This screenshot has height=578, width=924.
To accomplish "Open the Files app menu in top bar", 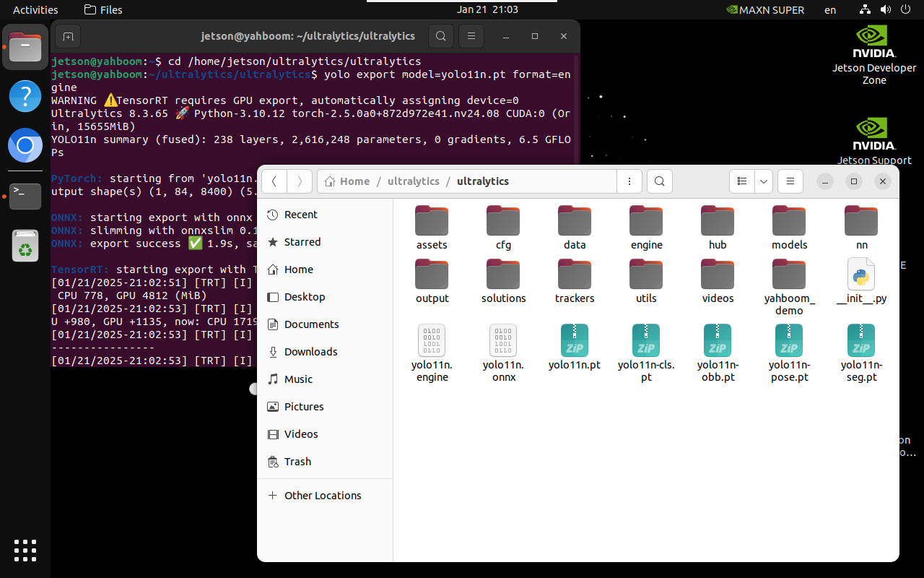I will tap(103, 9).
